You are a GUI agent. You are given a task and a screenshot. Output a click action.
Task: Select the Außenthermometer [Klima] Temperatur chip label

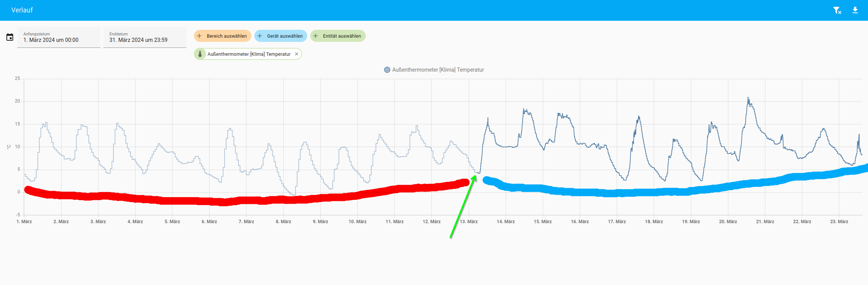click(249, 54)
